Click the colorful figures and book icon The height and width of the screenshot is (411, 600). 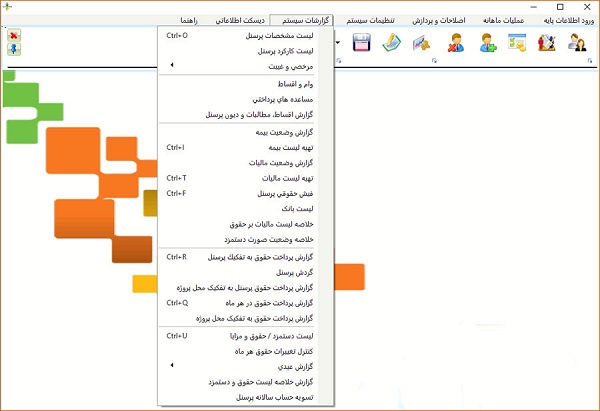coord(546,43)
